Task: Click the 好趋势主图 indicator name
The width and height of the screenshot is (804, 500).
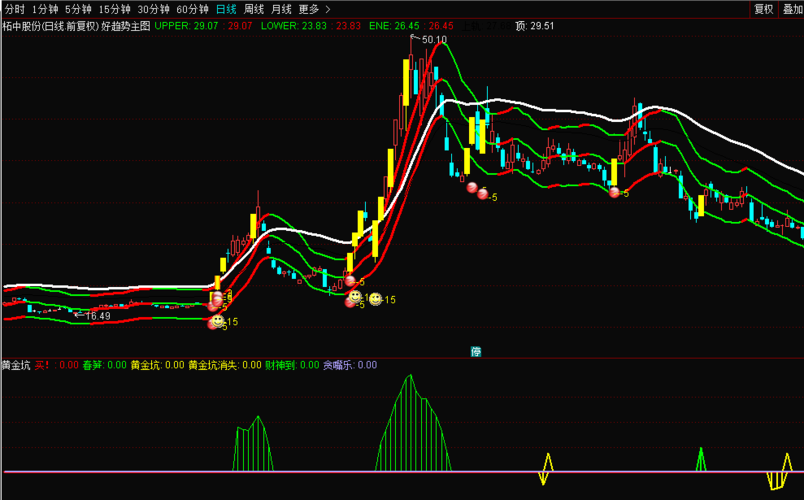Action: [126, 26]
